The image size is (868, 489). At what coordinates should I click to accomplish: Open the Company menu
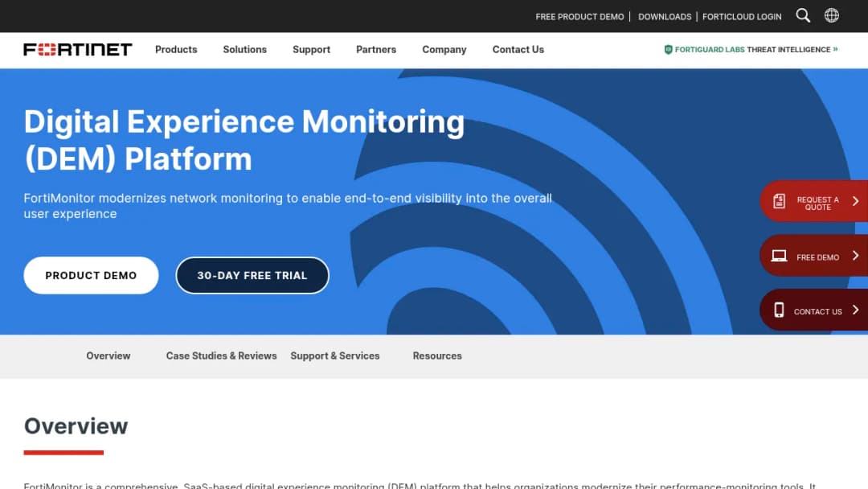444,49
